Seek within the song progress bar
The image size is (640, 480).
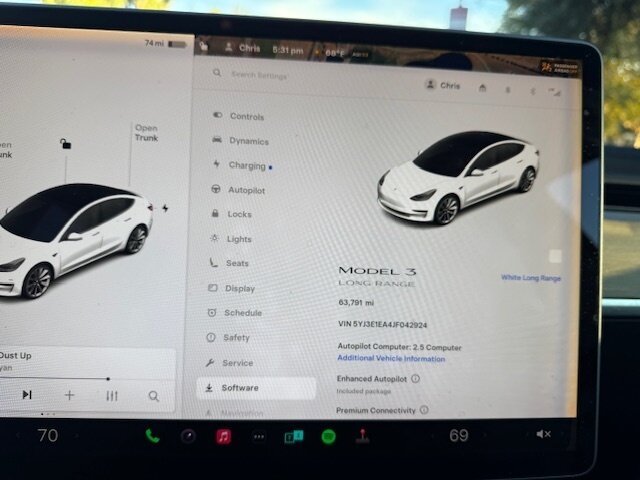60,378
